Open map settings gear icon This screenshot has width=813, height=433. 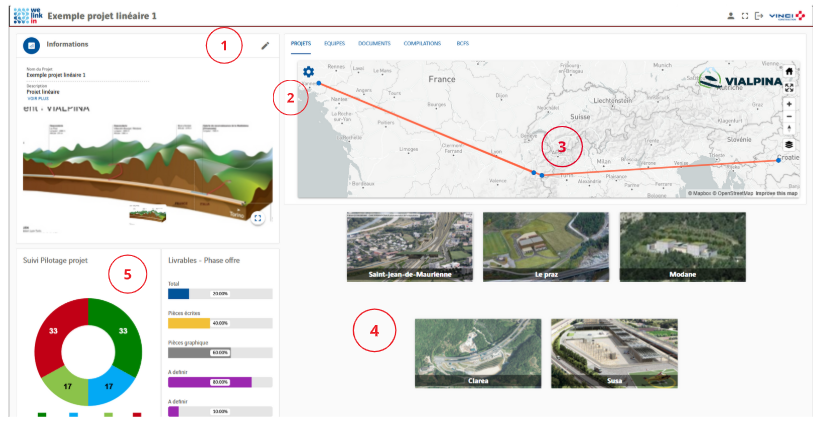(308, 72)
